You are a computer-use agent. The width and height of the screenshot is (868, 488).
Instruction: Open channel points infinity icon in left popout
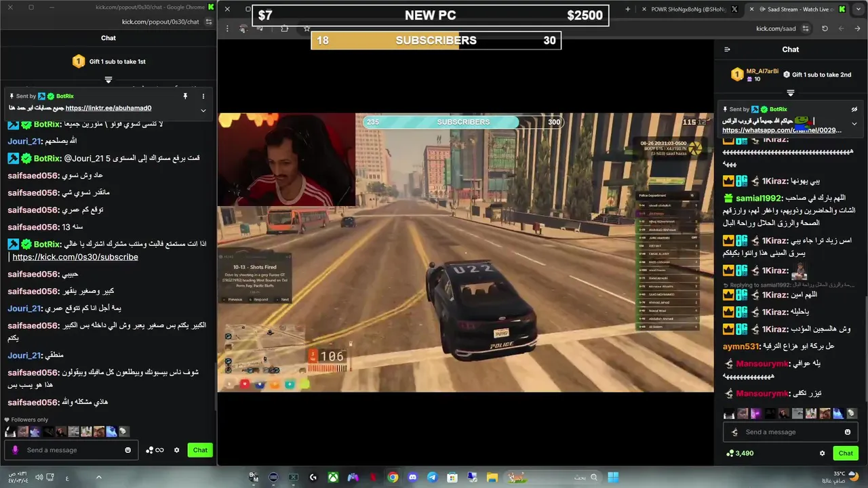[155, 450]
